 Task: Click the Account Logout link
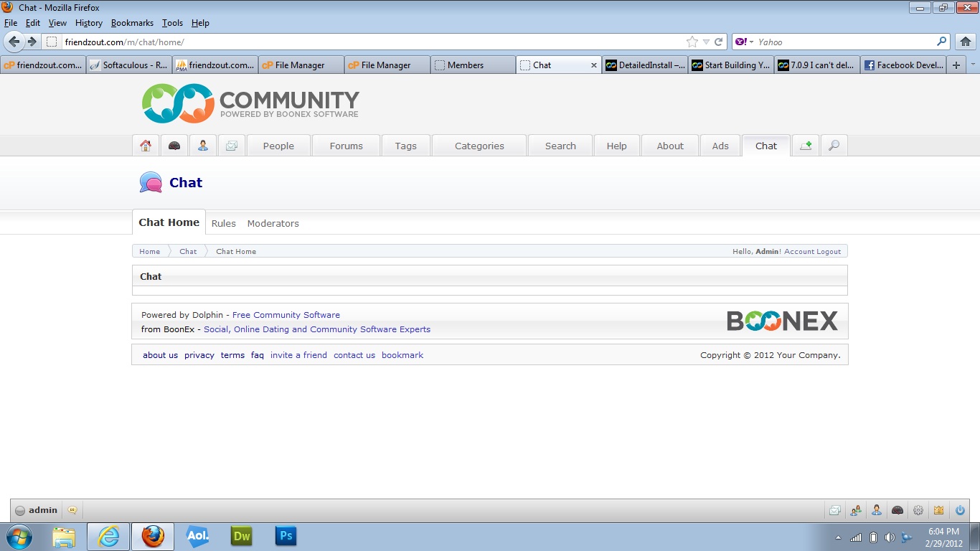(x=812, y=252)
